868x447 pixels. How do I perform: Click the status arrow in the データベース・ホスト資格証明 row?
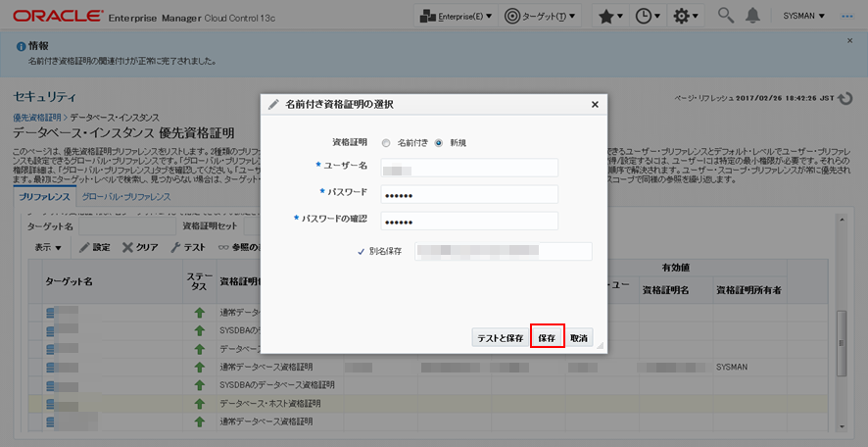(x=199, y=404)
